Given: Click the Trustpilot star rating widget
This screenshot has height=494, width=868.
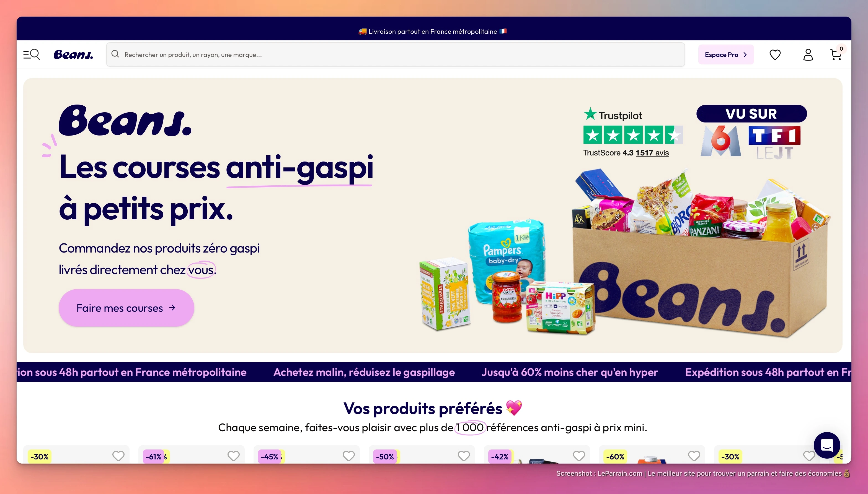Looking at the screenshot, I should (633, 135).
